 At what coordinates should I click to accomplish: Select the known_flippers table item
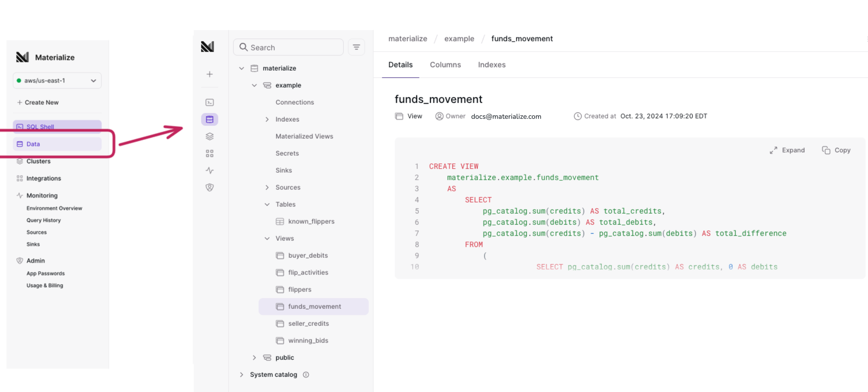coord(311,221)
